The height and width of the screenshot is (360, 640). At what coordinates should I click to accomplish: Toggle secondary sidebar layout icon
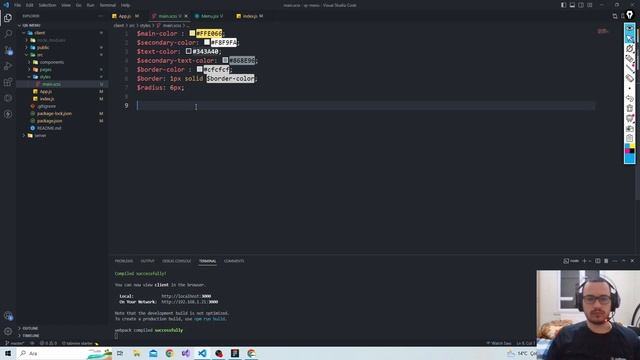581,5
